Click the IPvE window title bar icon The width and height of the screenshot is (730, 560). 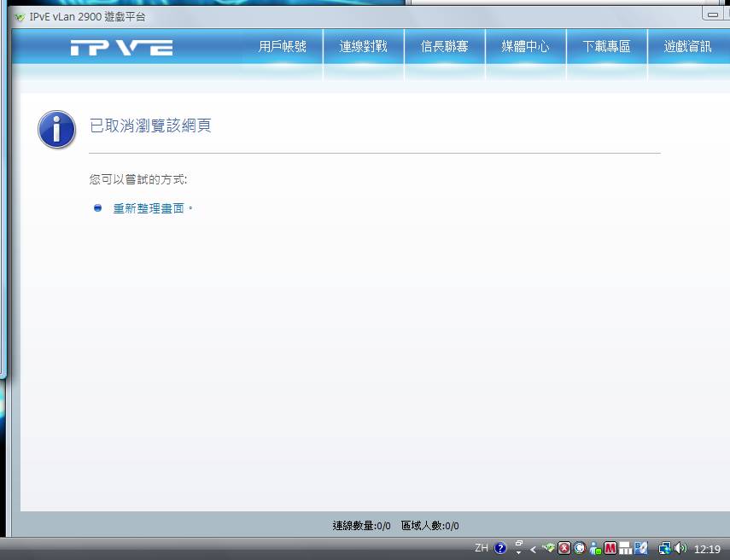click(x=20, y=16)
